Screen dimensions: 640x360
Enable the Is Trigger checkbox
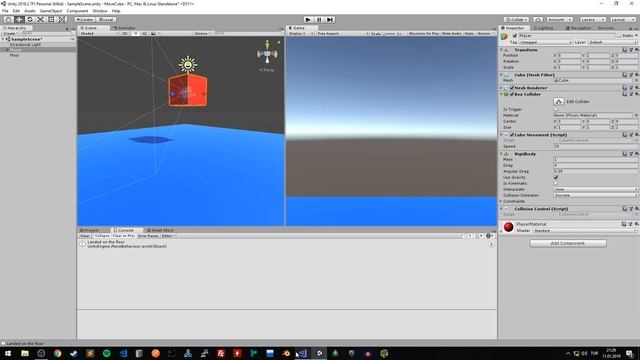click(x=556, y=109)
